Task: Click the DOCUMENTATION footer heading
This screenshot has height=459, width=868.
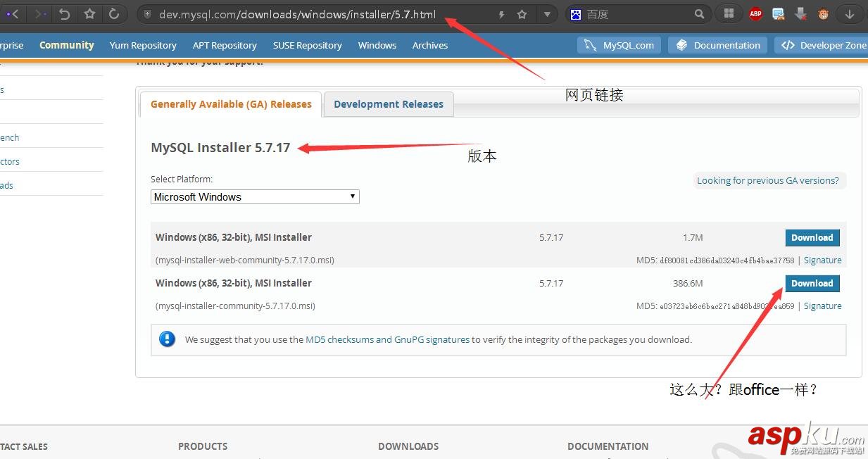Action: (608, 446)
